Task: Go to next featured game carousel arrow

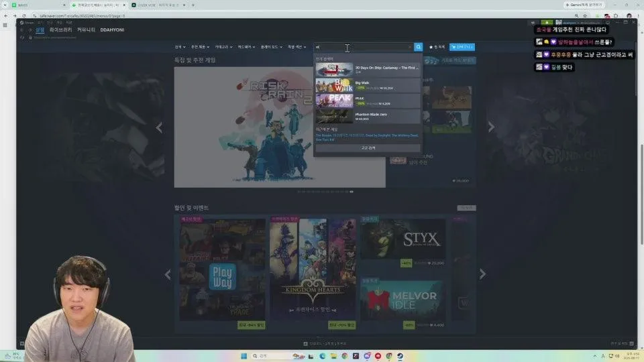Action: pos(491,127)
